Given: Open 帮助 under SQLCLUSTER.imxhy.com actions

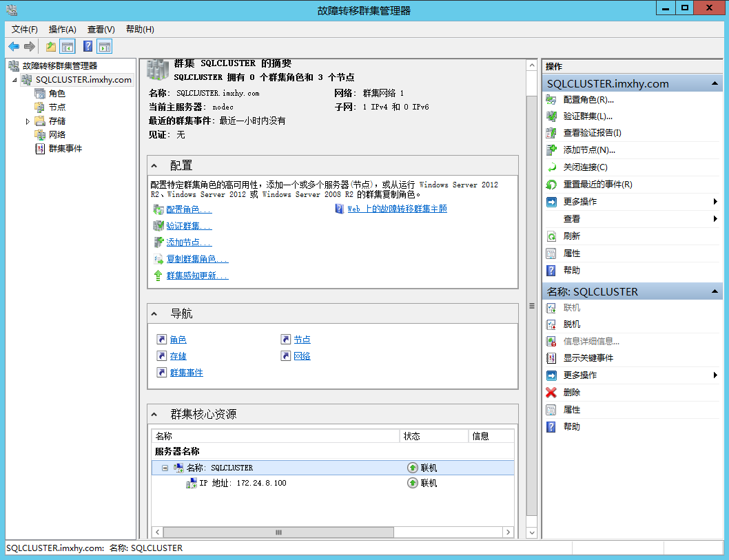Looking at the screenshot, I should tap(571, 270).
